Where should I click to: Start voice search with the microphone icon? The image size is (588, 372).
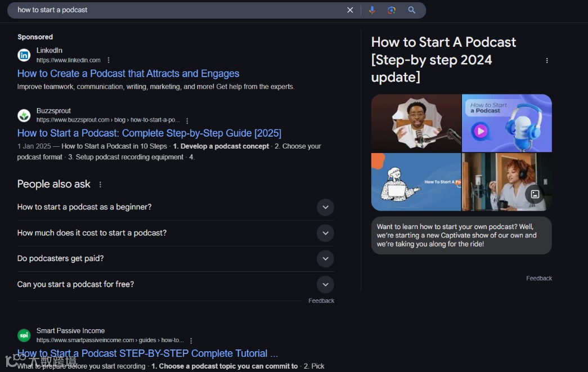coord(372,10)
